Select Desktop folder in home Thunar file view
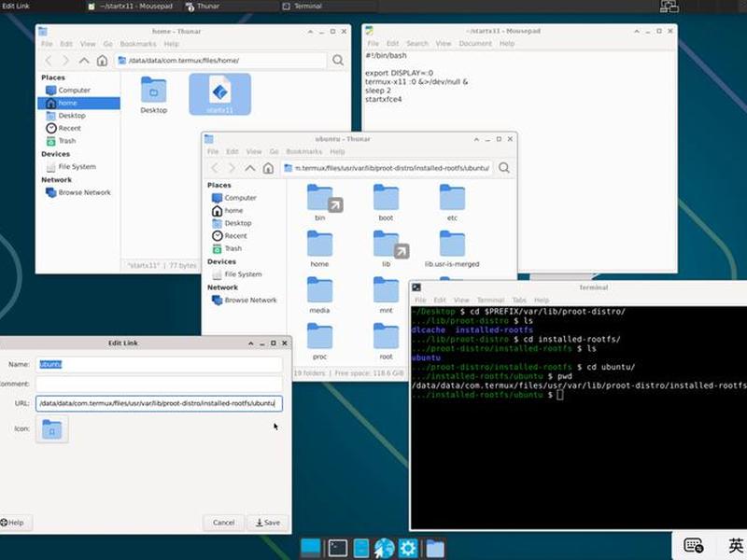The width and height of the screenshot is (747, 560). [x=153, y=95]
